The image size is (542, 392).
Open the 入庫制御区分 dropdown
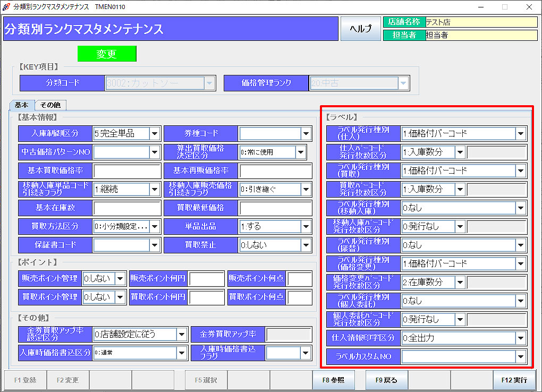[x=154, y=133]
